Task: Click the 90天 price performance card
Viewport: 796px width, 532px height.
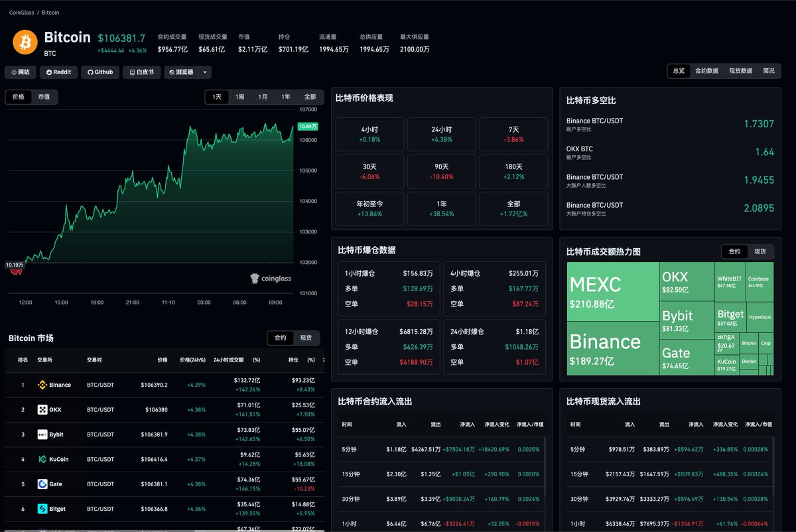Action: point(442,171)
